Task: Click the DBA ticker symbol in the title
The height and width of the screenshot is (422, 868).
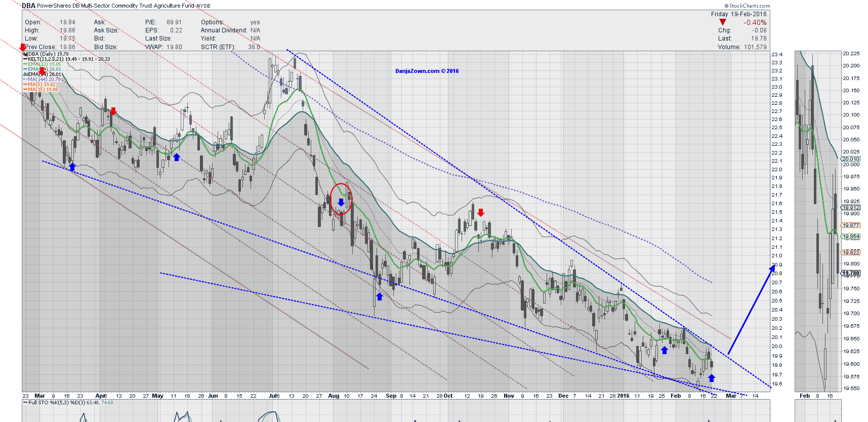Action: (29, 6)
